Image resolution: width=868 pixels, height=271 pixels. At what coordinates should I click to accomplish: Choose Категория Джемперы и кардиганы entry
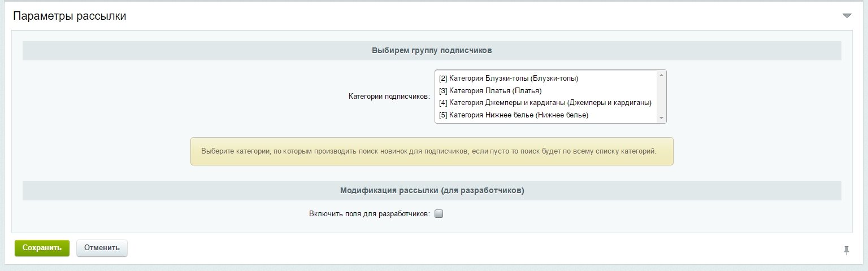[545, 103]
